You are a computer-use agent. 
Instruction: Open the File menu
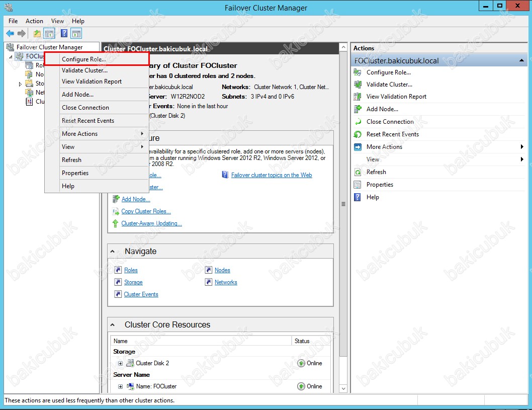pyautogui.click(x=13, y=21)
